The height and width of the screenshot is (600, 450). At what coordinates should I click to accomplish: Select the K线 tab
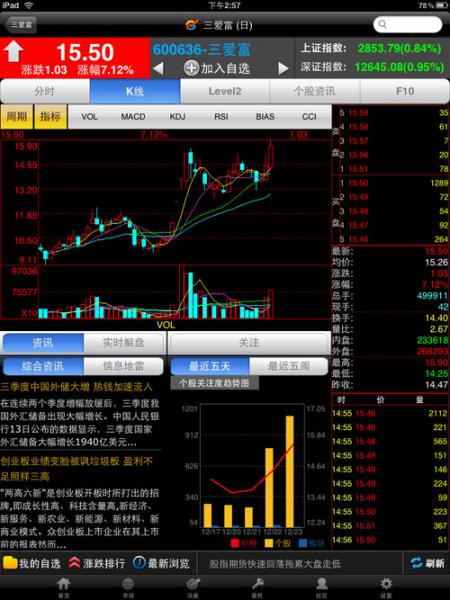(x=135, y=91)
